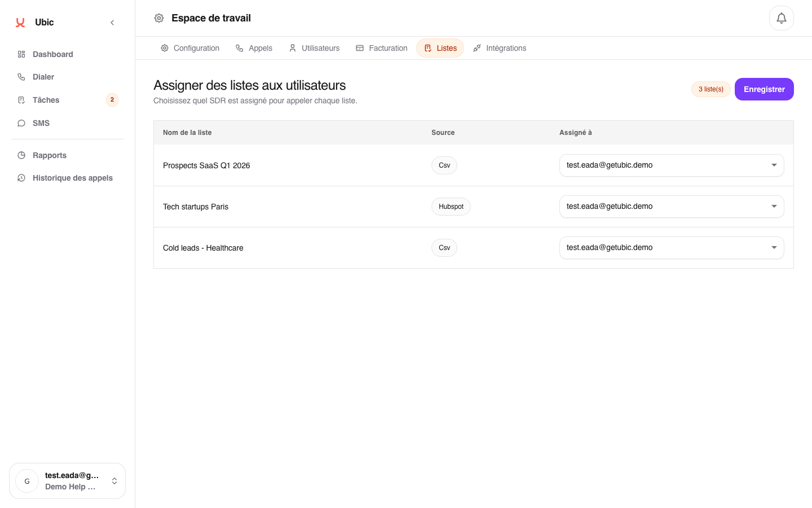Click the Hubspot source tag
The height and width of the screenshot is (508, 812).
pyautogui.click(x=451, y=207)
